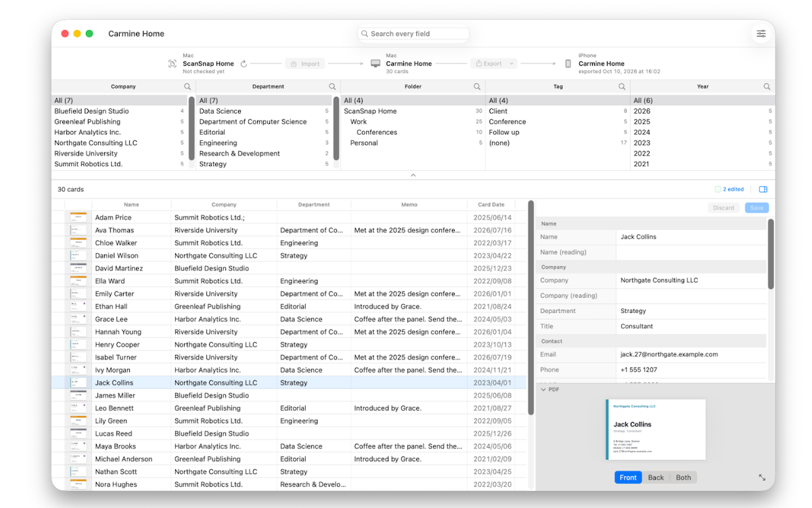Toggle the detail sidebar panel icon

[x=763, y=190]
